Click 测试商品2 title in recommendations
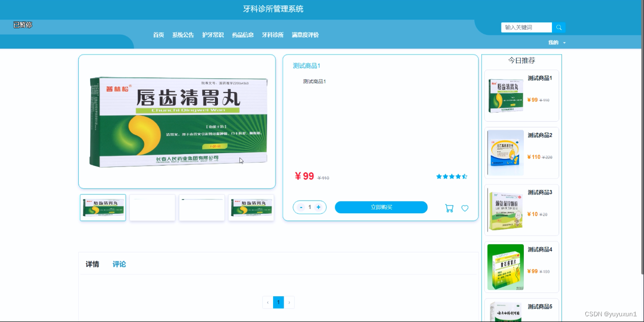Screen dimensions: 644x322 (540, 135)
